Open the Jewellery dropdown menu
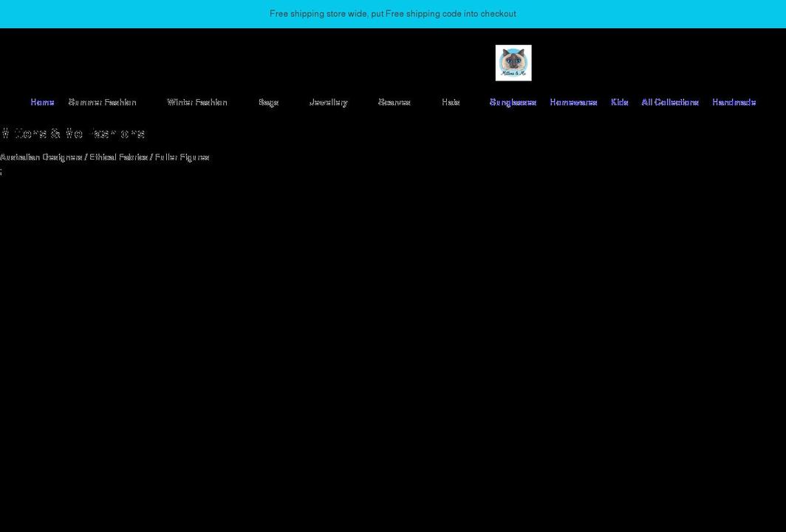 (328, 102)
